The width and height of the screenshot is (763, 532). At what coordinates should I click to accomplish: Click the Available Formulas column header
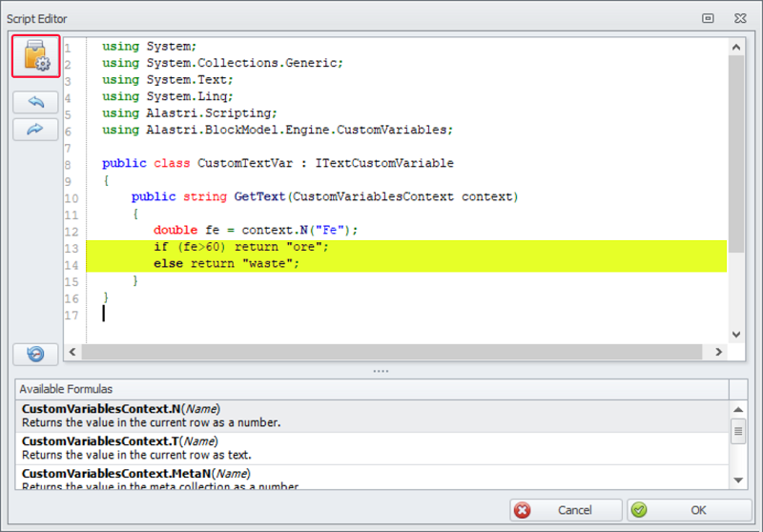coord(372,389)
